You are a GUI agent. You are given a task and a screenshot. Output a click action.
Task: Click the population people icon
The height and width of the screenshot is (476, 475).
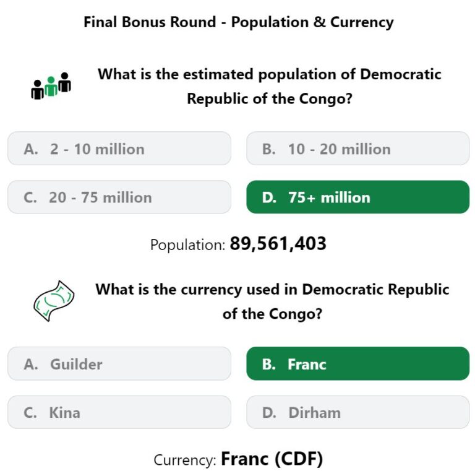[x=51, y=86]
